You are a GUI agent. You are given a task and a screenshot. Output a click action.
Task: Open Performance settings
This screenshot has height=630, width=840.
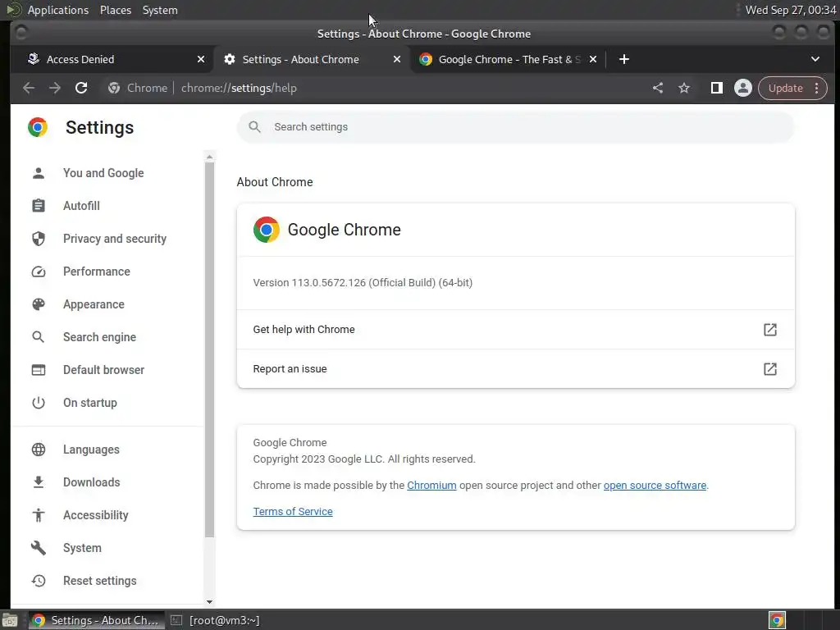pos(97,272)
